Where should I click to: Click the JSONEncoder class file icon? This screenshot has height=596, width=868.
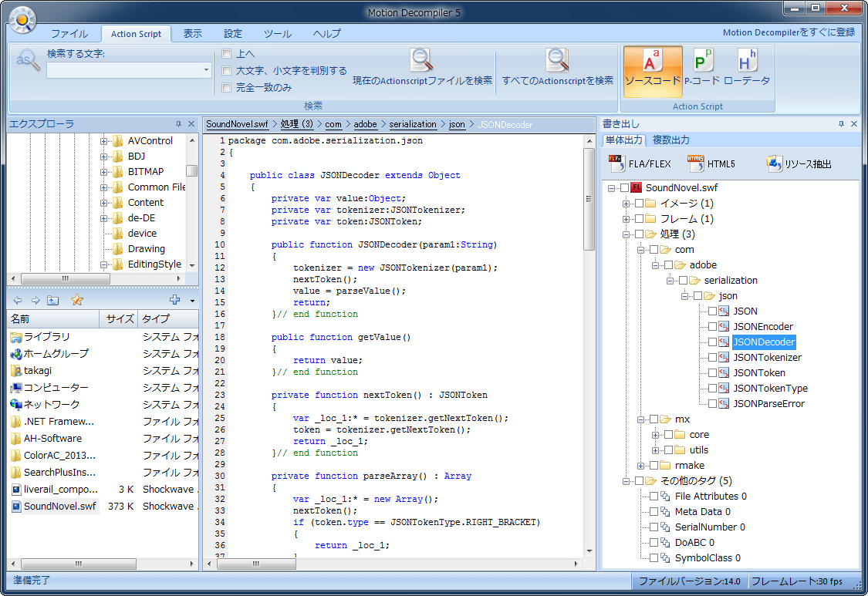point(724,326)
